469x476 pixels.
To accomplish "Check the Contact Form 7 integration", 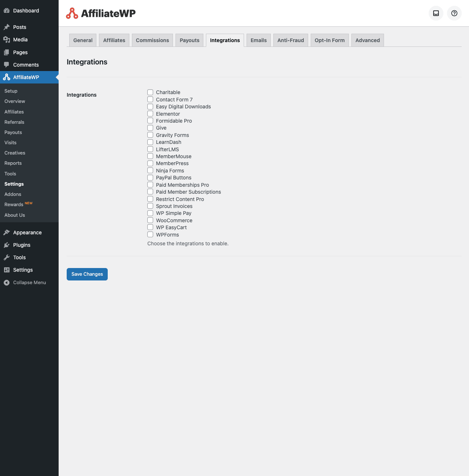I will [150, 99].
